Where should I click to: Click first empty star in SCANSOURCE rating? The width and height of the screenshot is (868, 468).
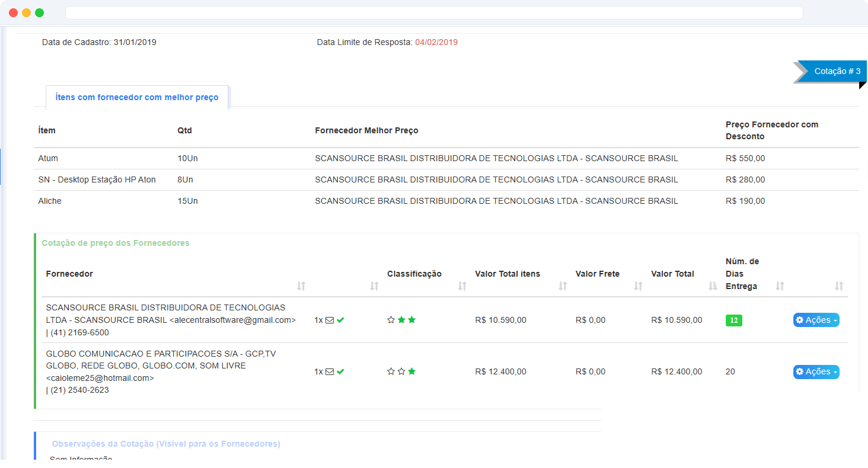point(391,320)
